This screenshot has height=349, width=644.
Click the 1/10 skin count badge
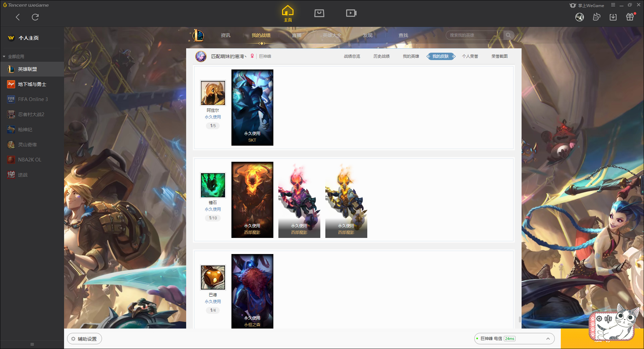point(213,218)
